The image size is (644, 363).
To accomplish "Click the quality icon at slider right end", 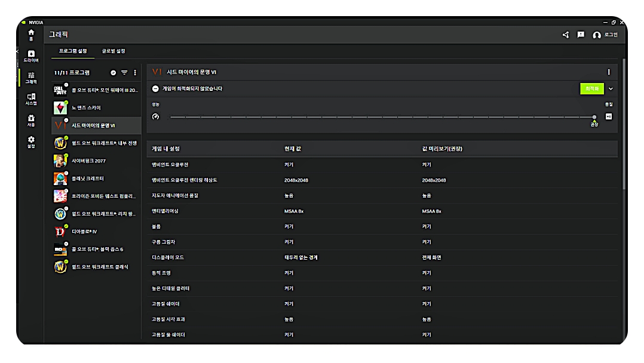I will click(609, 116).
